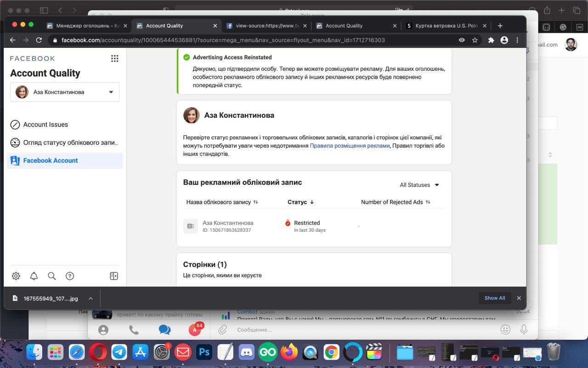Reload the Account Quality page
Image resolution: width=588 pixels, height=368 pixels.
39,40
